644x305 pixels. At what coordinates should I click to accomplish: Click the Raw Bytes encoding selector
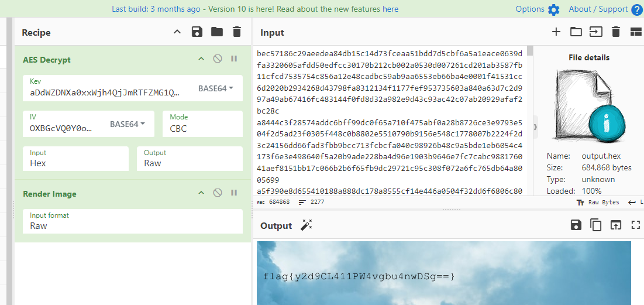tap(598, 202)
